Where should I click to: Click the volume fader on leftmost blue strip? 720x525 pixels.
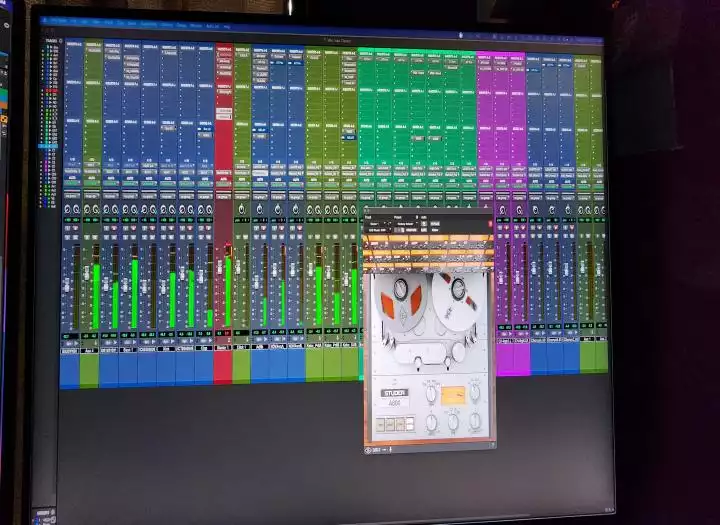click(66, 286)
